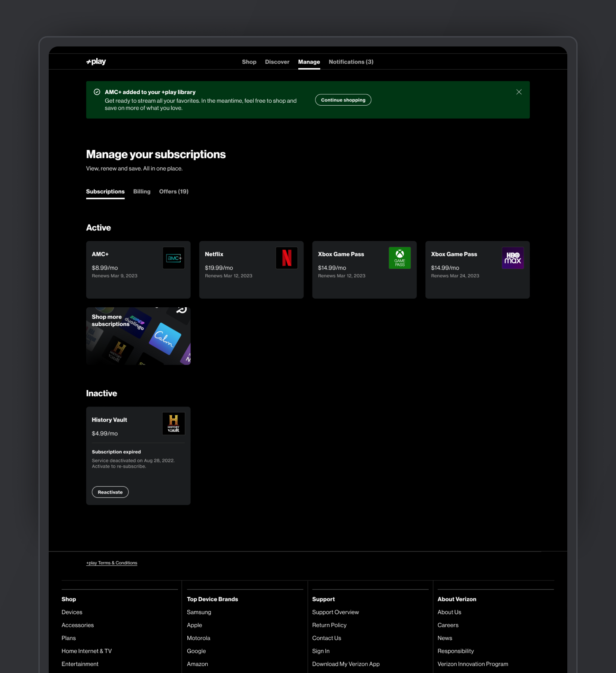Open the Apple footer link

pyautogui.click(x=194, y=625)
